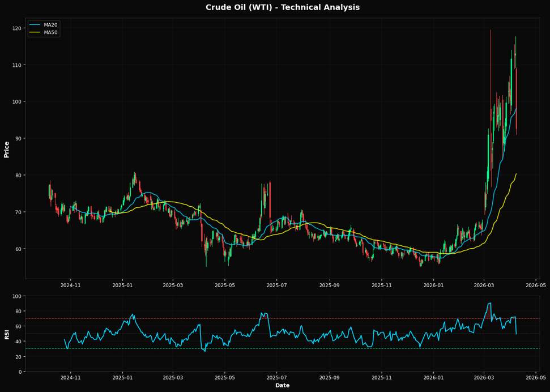The height and width of the screenshot is (392, 550).
Task: Click the 2024-11 date under the price chart
Action: coord(71,285)
